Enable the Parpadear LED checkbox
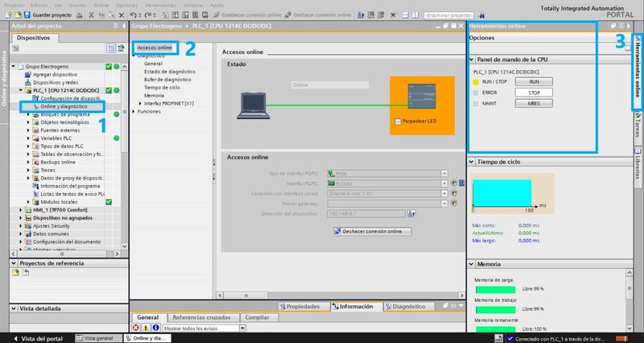The height and width of the screenshot is (343, 644). (398, 121)
